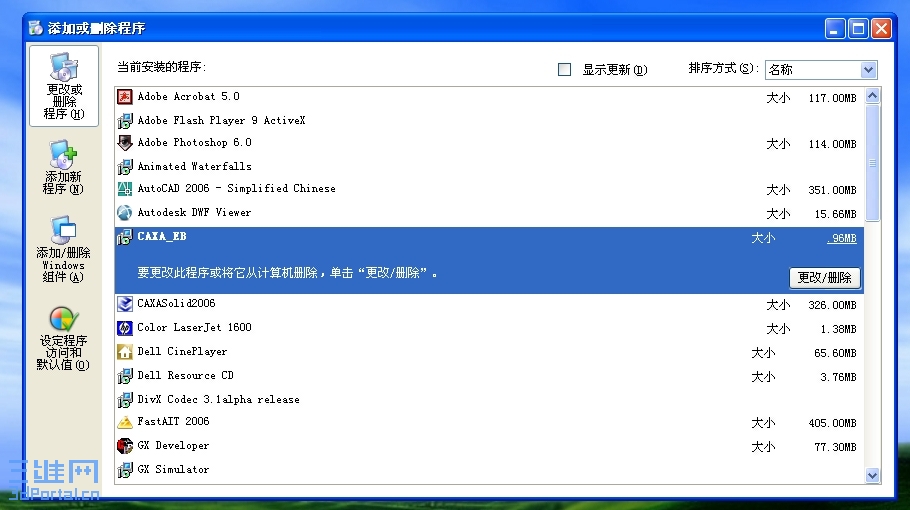Click the Adobe Photoshop 6.0 icon
Image resolution: width=910 pixels, height=510 pixels.
[125, 143]
